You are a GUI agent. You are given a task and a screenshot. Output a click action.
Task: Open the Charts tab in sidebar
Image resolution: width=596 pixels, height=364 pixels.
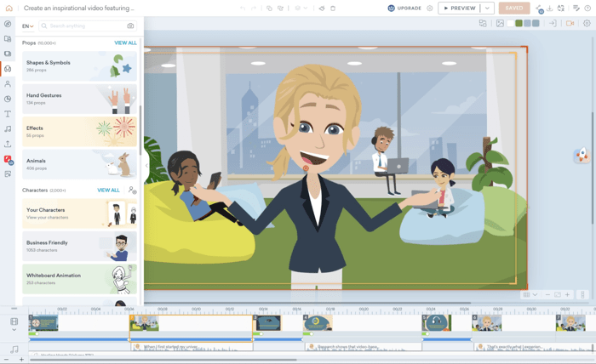8,99
